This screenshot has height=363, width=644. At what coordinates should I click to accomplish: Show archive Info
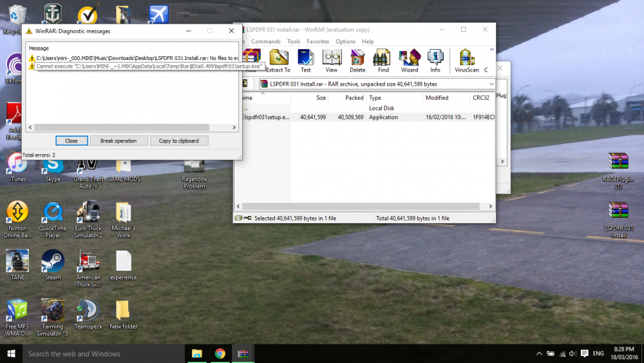tap(435, 61)
